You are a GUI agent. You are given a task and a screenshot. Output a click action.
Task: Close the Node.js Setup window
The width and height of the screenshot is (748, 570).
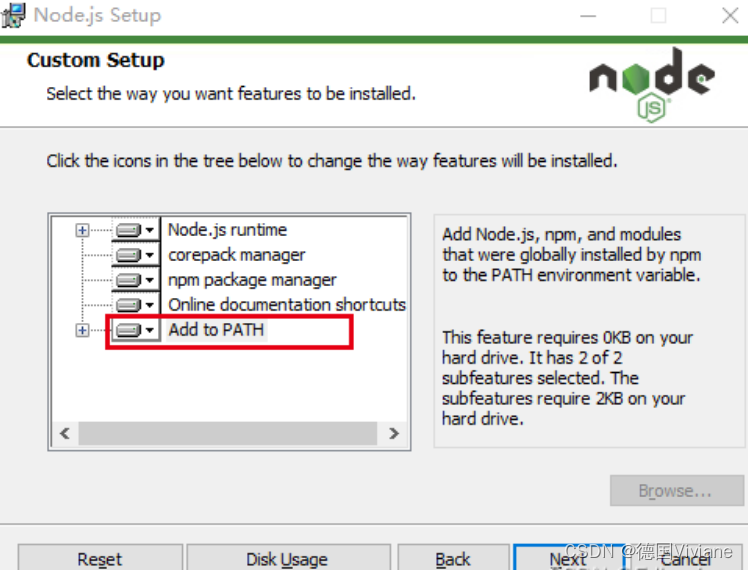pos(730,16)
